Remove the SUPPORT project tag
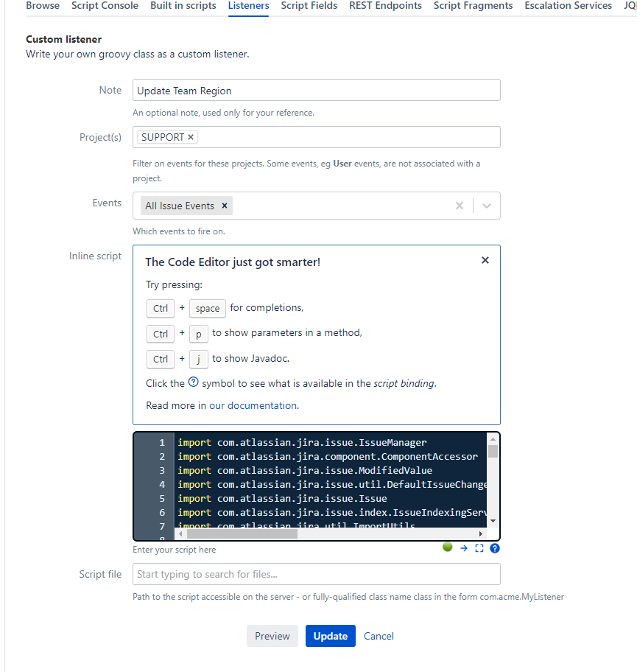The width and height of the screenshot is (637, 672). (189, 136)
